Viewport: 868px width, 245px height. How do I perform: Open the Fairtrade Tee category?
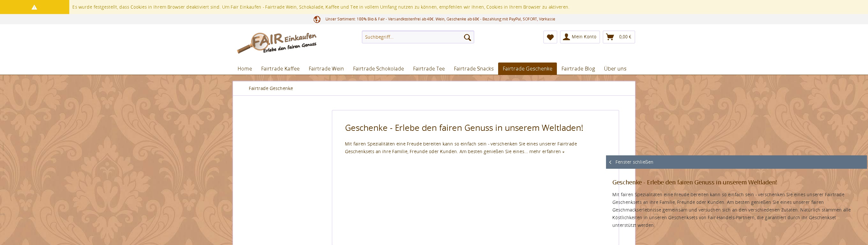(429, 69)
